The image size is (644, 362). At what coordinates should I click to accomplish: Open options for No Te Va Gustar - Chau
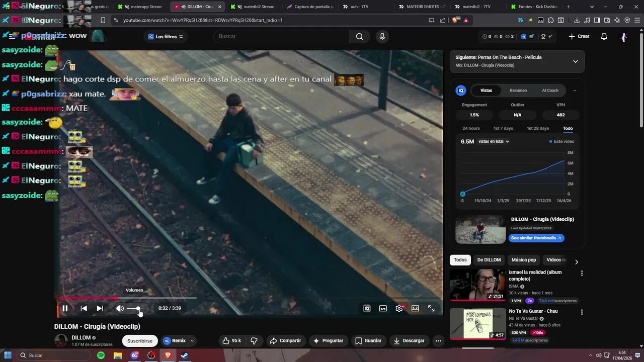click(582, 312)
